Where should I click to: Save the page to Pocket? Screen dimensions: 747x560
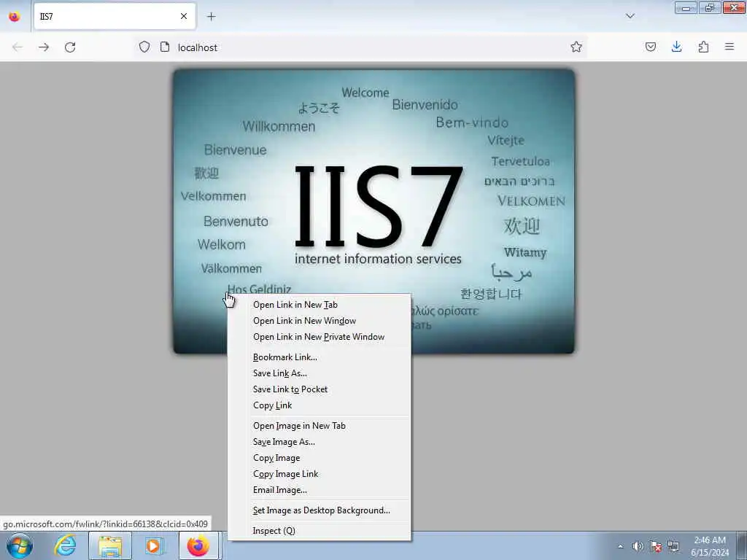pos(650,47)
